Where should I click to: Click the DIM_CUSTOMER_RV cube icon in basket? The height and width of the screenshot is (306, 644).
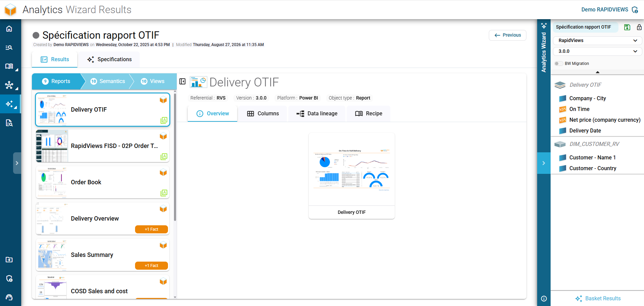coord(560,144)
